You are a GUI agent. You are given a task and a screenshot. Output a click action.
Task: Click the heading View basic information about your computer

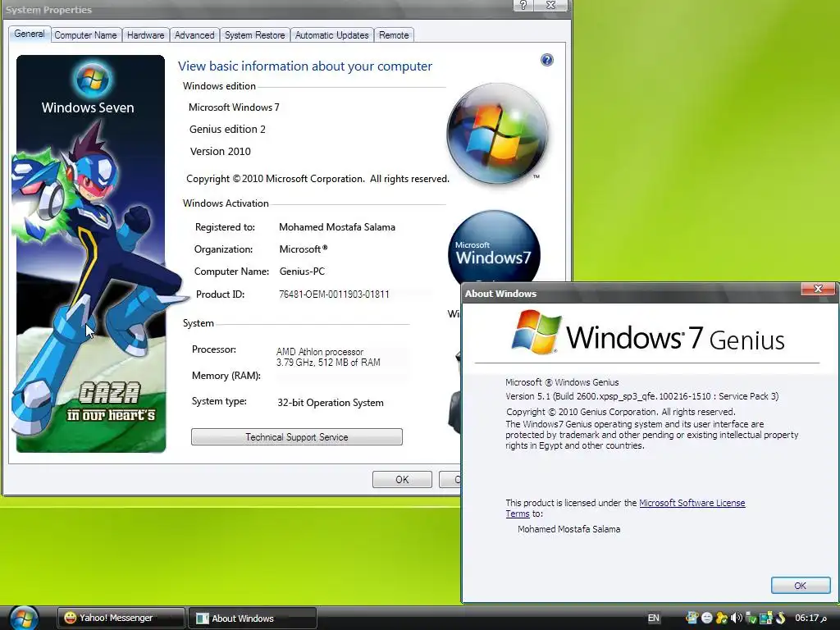(x=305, y=66)
